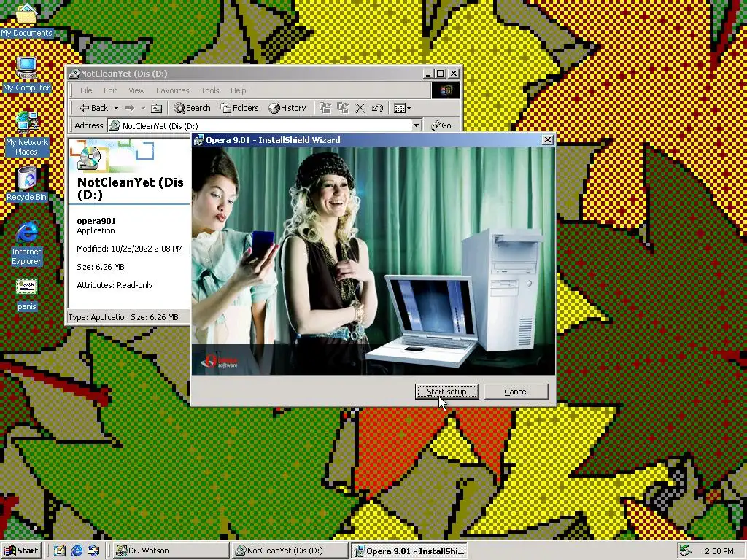Viewport: 747px width, 560px height.
Task: Open the Recycle Bin desktop icon
Action: click(x=26, y=184)
